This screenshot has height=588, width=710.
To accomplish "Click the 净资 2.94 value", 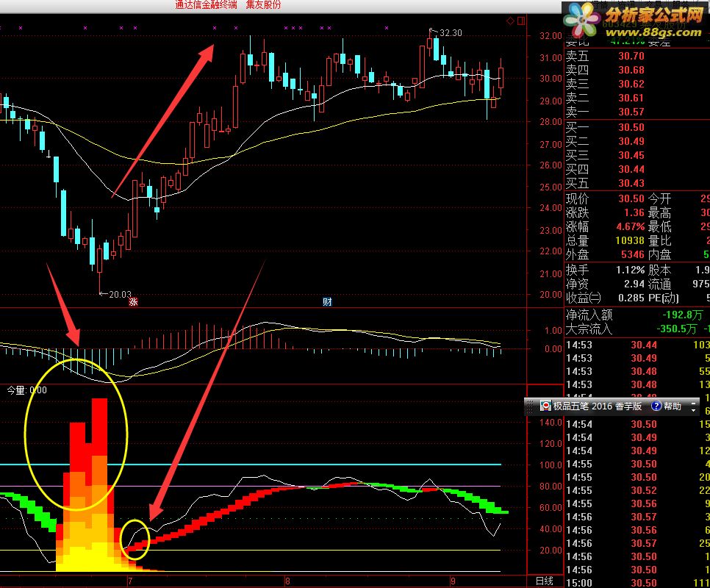I will pyautogui.click(x=634, y=284).
